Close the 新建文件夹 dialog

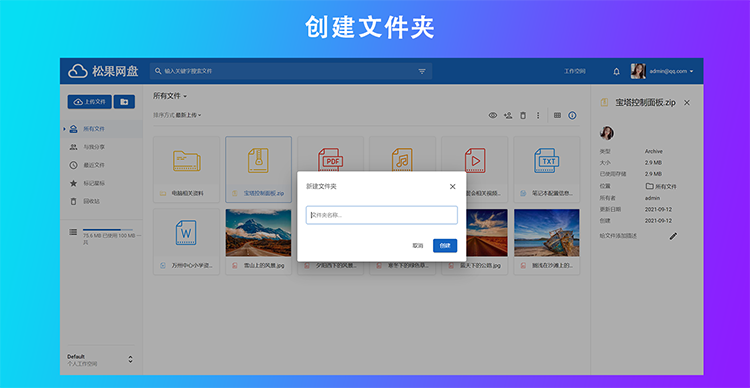tap(452, 187)
